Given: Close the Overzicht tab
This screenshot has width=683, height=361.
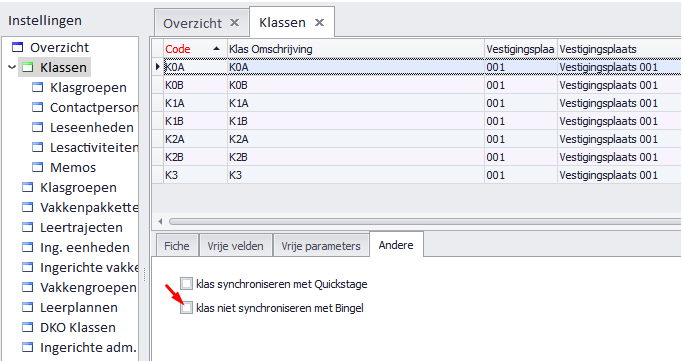Looking at the screenshot, I should 234,23.
